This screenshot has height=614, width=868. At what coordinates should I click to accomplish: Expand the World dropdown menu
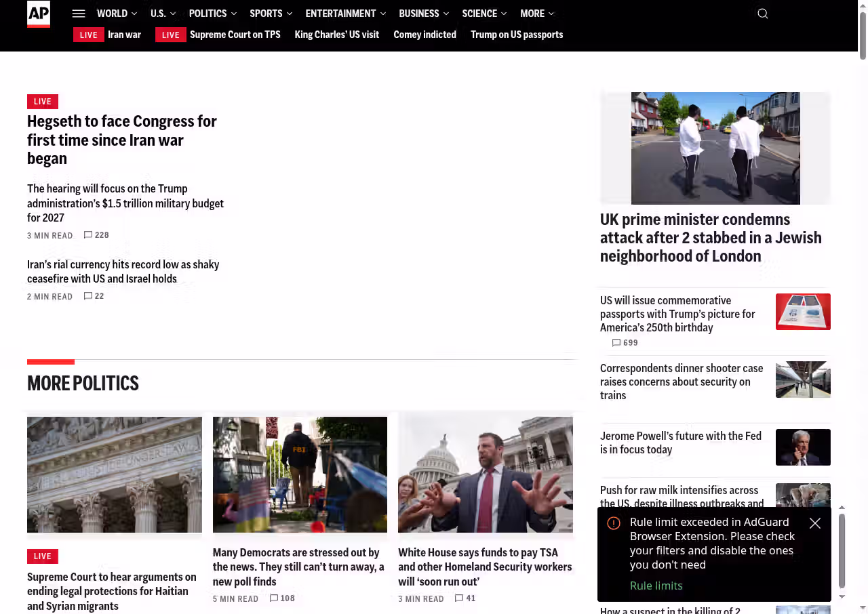tap(117, 14)
